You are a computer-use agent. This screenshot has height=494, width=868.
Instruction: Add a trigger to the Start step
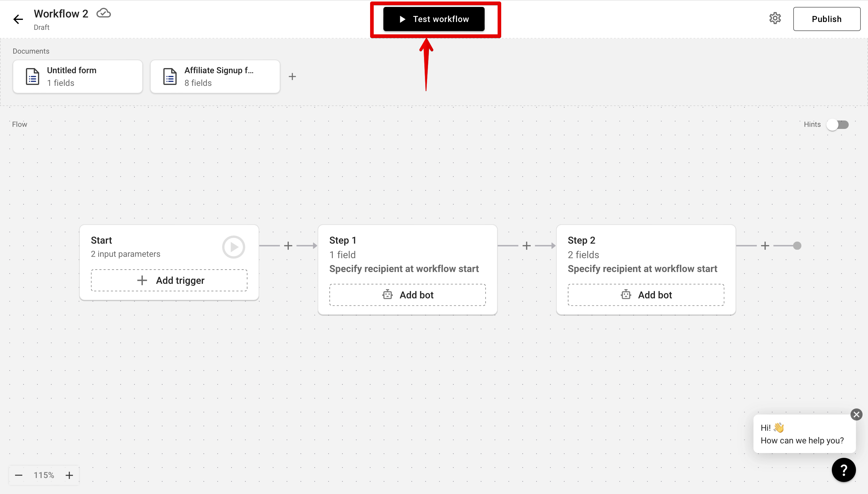pos(169,280)
